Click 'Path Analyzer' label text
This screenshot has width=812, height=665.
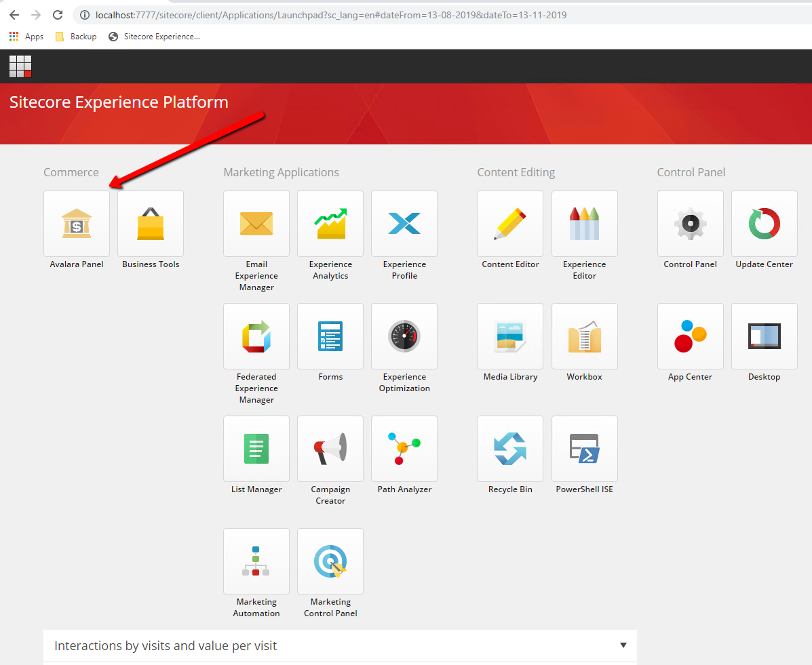click(x=404, y=489)
